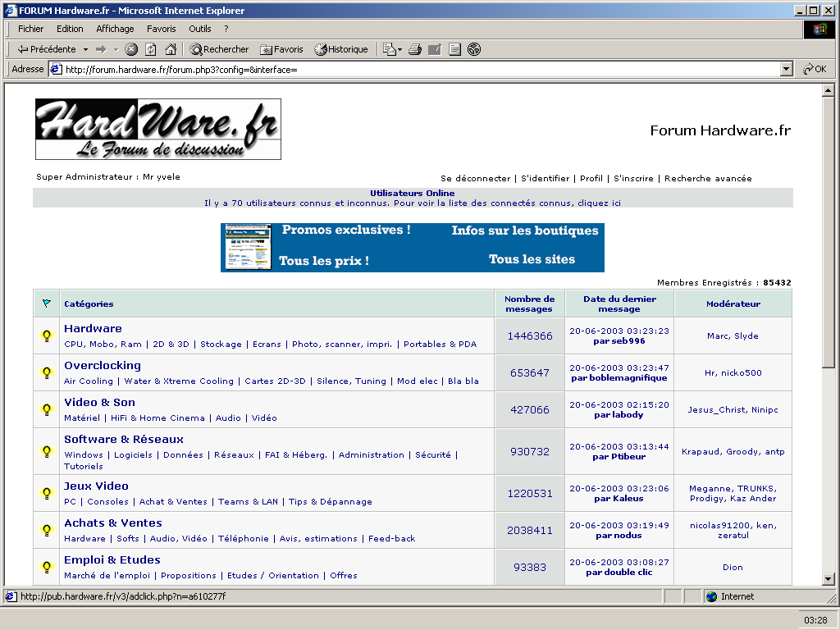Click the Internet zone icon in the status bar
Viewport: 840px width, 630px height.
coord(711,597)
